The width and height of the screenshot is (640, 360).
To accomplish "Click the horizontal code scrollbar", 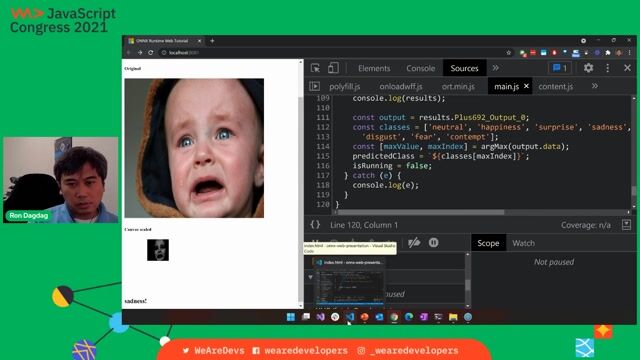I will [x=421, y=212].
